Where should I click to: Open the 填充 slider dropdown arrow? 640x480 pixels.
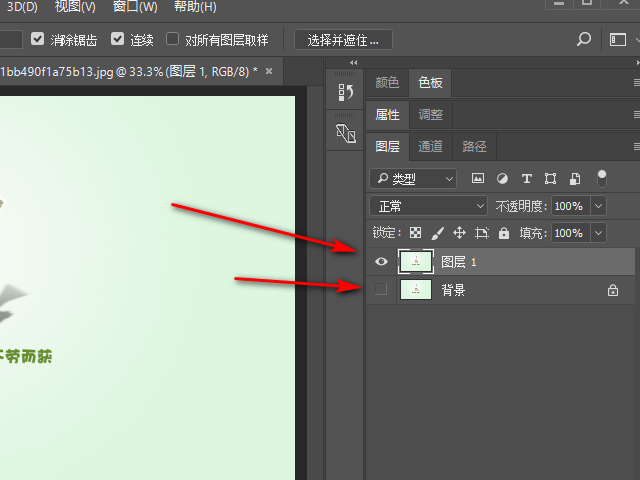598,233
